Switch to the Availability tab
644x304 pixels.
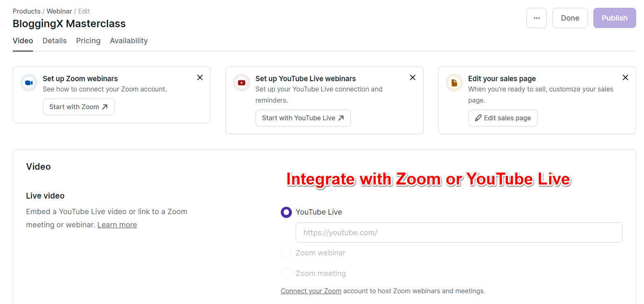click(129, 40)
